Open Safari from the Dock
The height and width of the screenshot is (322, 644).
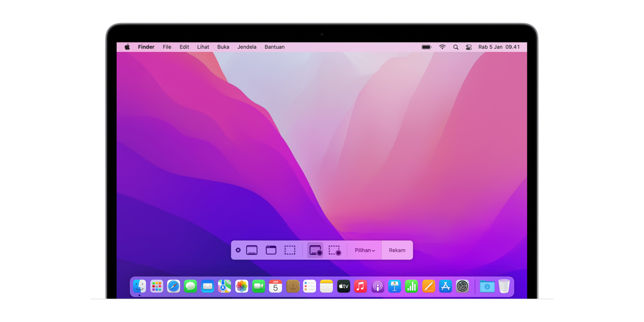click(174, 286)
